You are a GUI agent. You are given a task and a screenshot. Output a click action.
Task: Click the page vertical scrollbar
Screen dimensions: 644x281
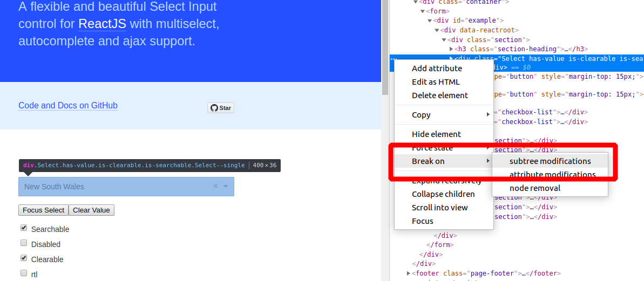[385, 47]
